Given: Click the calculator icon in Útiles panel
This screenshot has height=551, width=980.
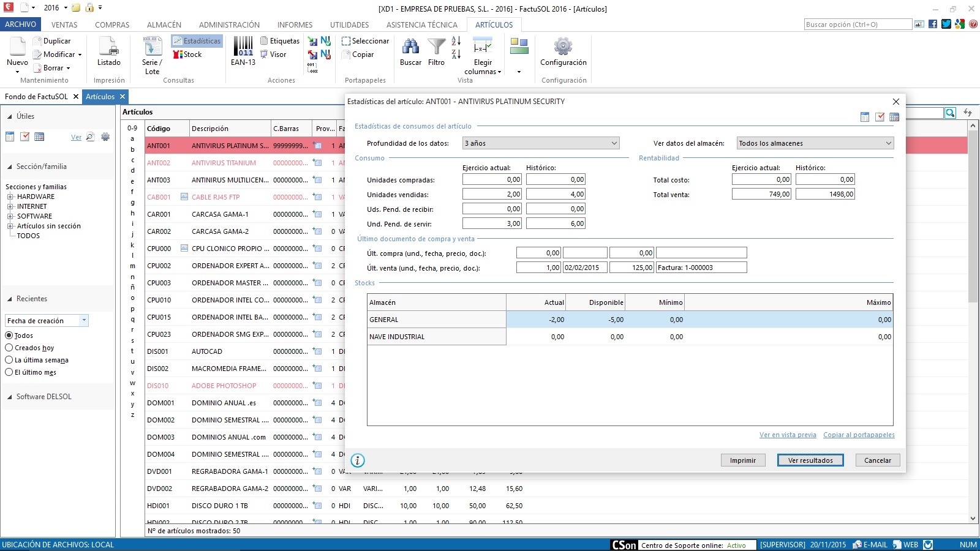Looking at the screenshot, I should point(10,137).
